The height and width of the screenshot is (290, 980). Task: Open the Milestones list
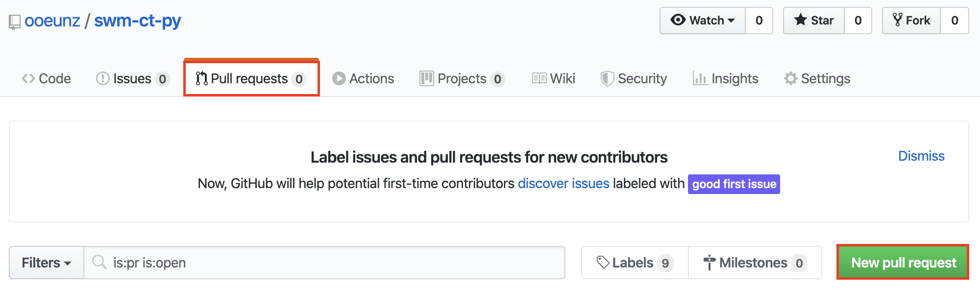click(755, 263)
